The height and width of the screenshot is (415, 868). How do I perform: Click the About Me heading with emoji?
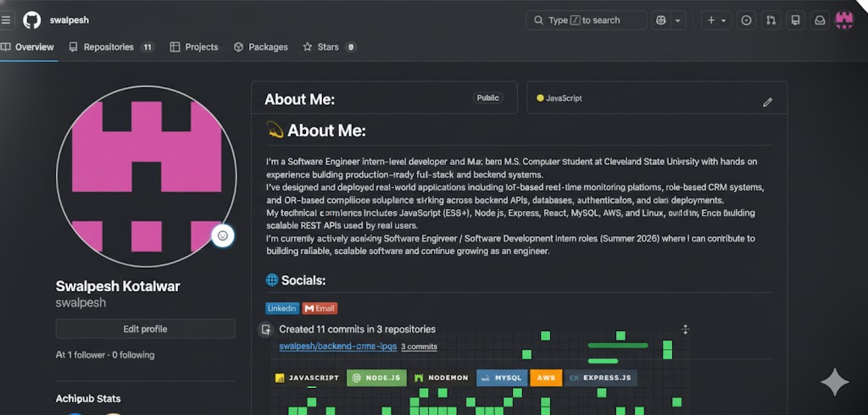point(316,130)
